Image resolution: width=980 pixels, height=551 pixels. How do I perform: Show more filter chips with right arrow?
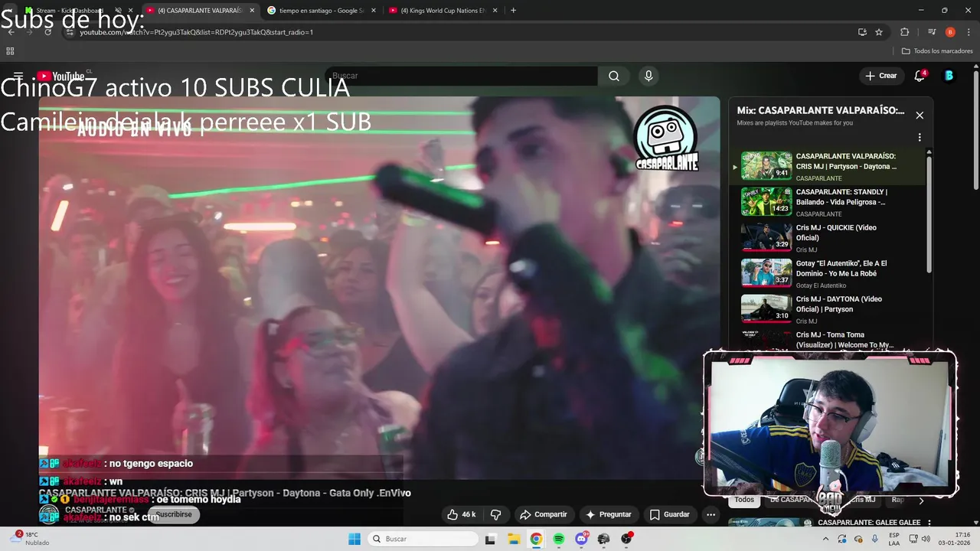[921, 500]
